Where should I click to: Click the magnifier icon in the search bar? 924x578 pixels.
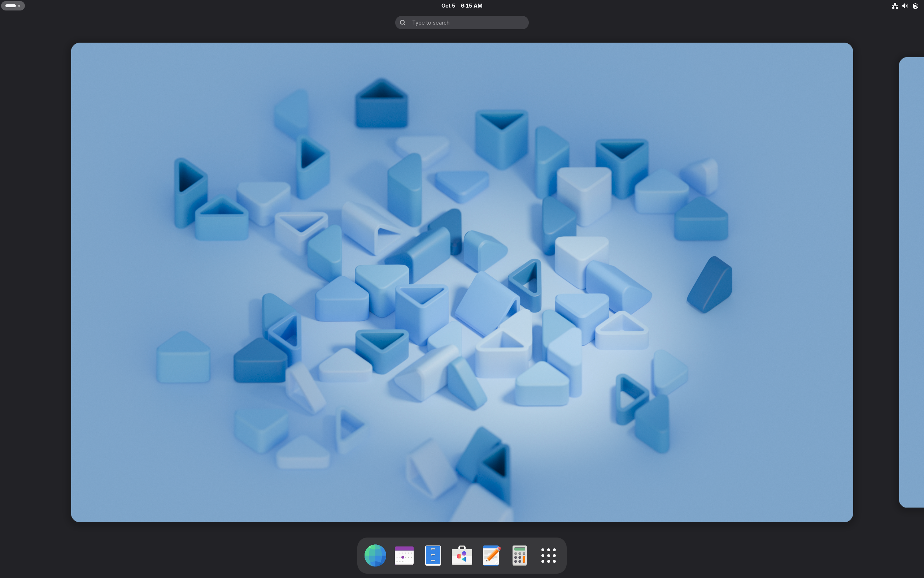402,22
